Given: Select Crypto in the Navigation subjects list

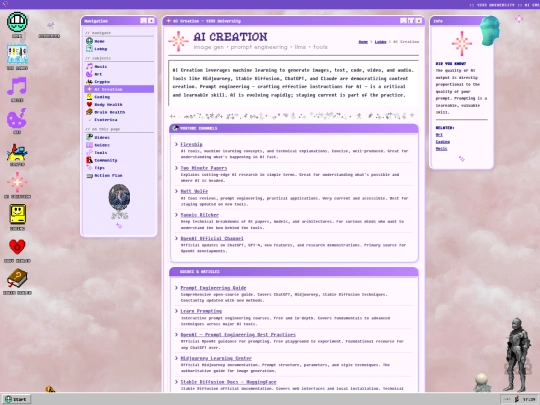Looking at the screenshot, I should pyautogui.click(x=119, y=82).
